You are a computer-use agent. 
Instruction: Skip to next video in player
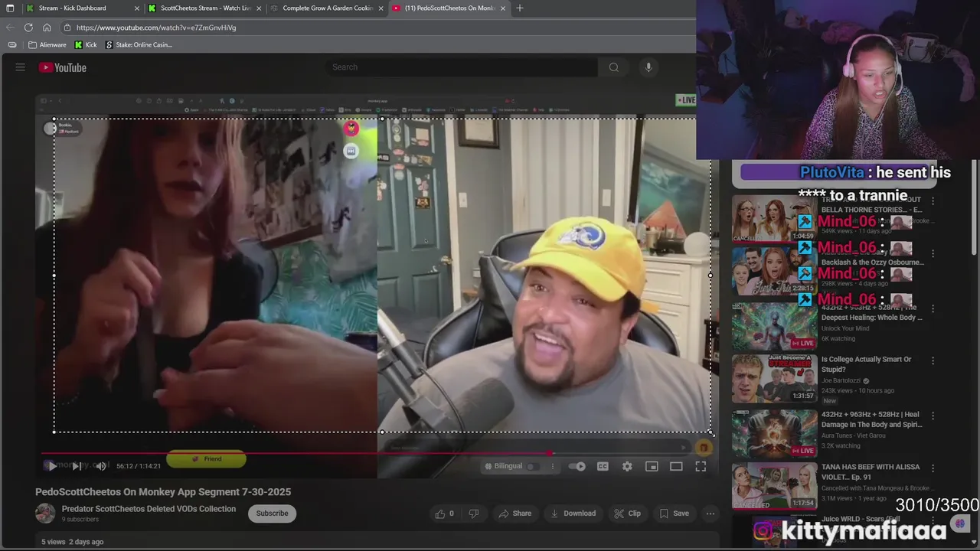coord(77,466)
